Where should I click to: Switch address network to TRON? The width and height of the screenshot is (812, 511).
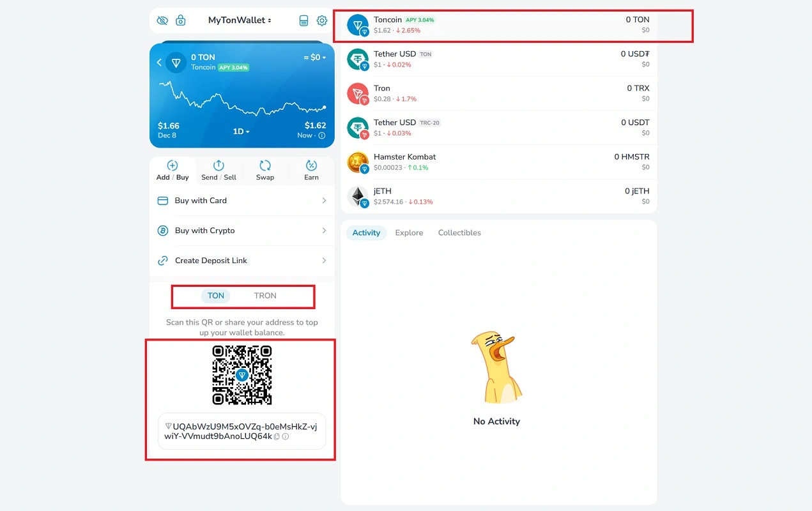[265, 296]
